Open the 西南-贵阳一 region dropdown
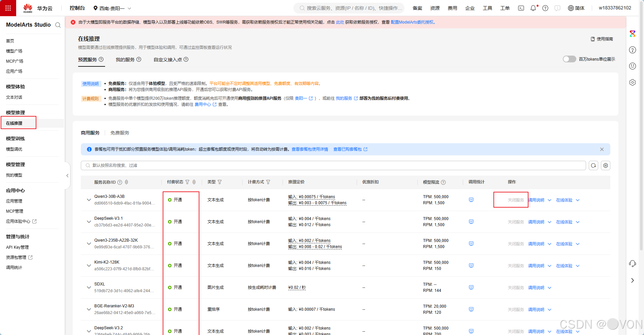This screenshot has height=335, width=644. 112,8
